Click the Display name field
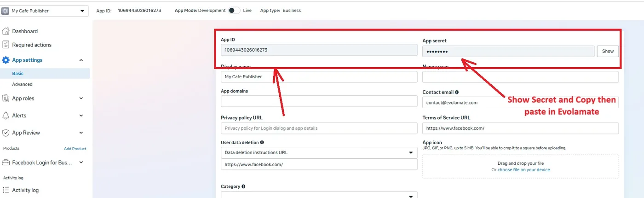 pos(319,77)
